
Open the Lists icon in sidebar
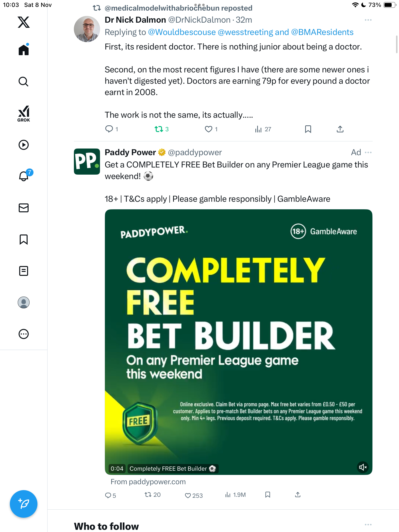coord(24,271)
